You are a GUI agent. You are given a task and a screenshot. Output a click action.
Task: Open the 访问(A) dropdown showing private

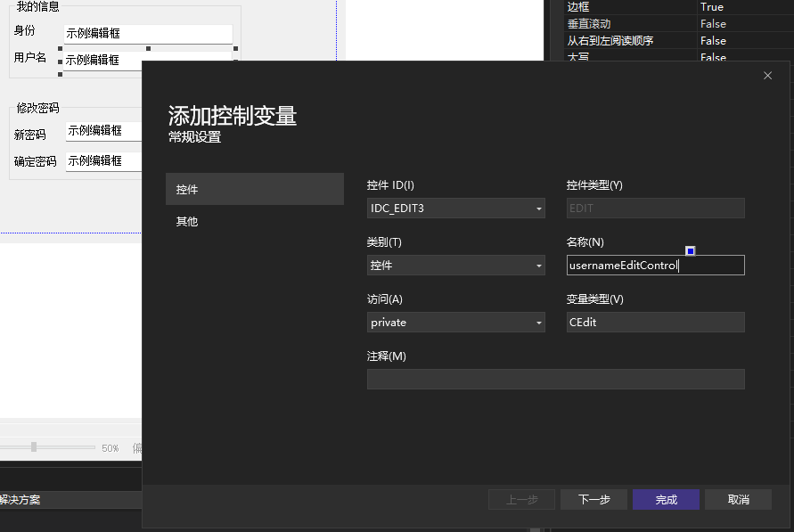538,322
